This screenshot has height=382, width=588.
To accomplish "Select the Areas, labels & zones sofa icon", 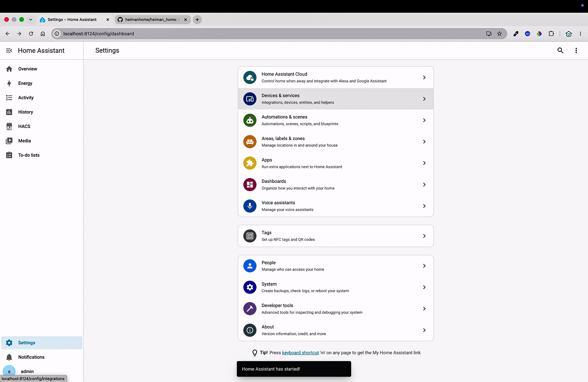I will point(250,142).
